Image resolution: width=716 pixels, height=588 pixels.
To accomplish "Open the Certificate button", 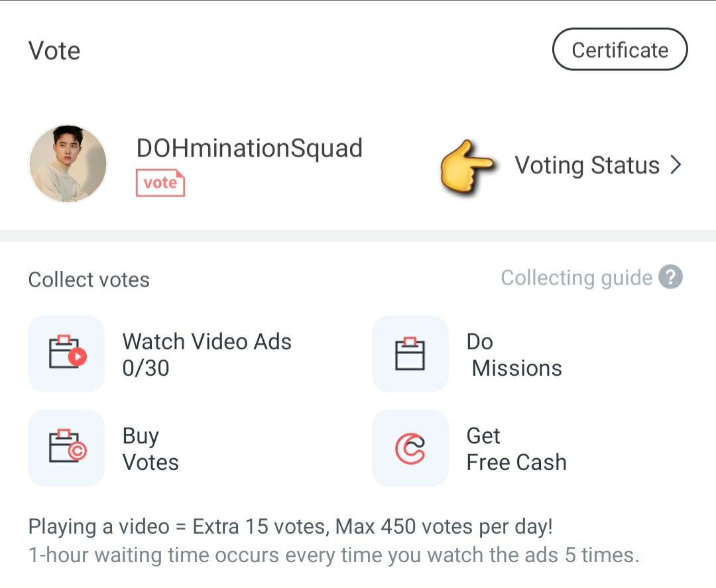I will (620, 49).
